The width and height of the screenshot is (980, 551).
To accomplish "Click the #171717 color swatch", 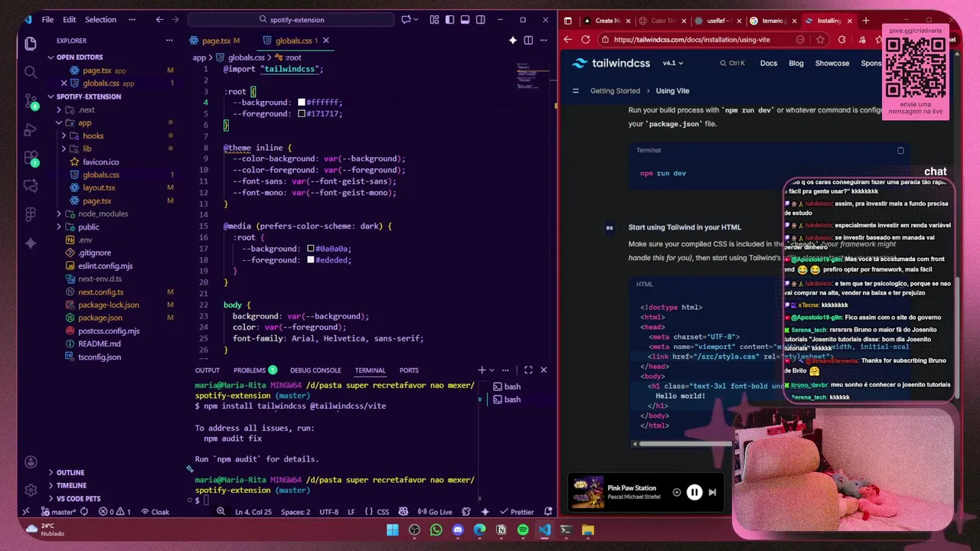I will (x=302, y=114).
